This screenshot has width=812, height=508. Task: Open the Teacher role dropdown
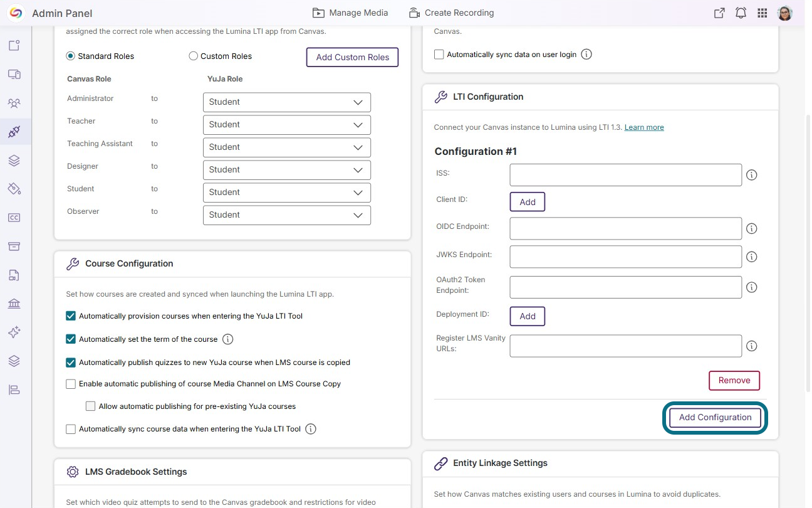pyautogui.click(x=287, y=125)
